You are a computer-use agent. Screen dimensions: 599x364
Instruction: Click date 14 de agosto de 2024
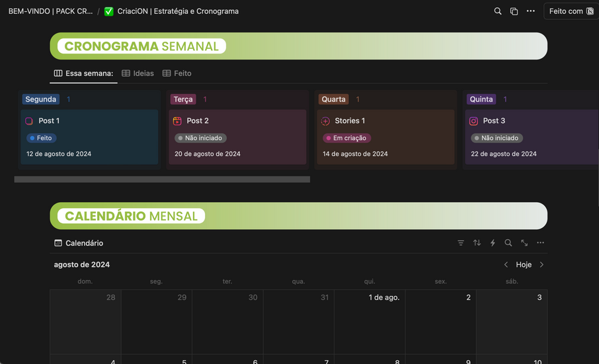coord(355,154)
